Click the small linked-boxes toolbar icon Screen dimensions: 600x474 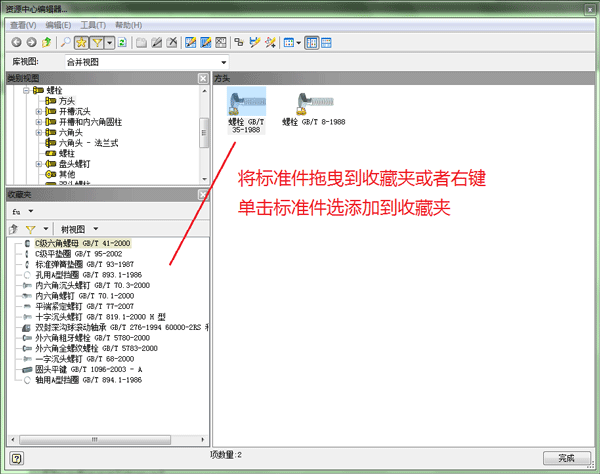pyautogui.click(x=239, y=42)
